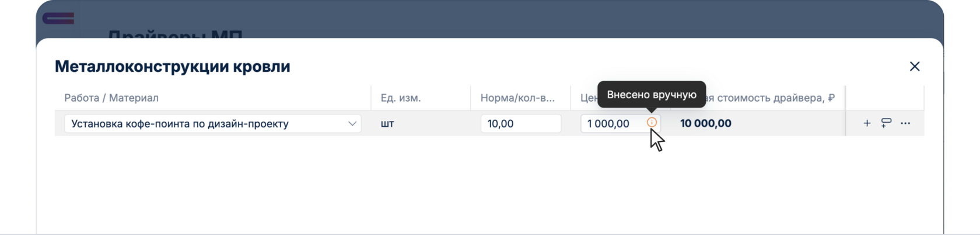Click the Работа / Материал column header
This screenshot has height=235, width=980.
[x=111, y=98]
